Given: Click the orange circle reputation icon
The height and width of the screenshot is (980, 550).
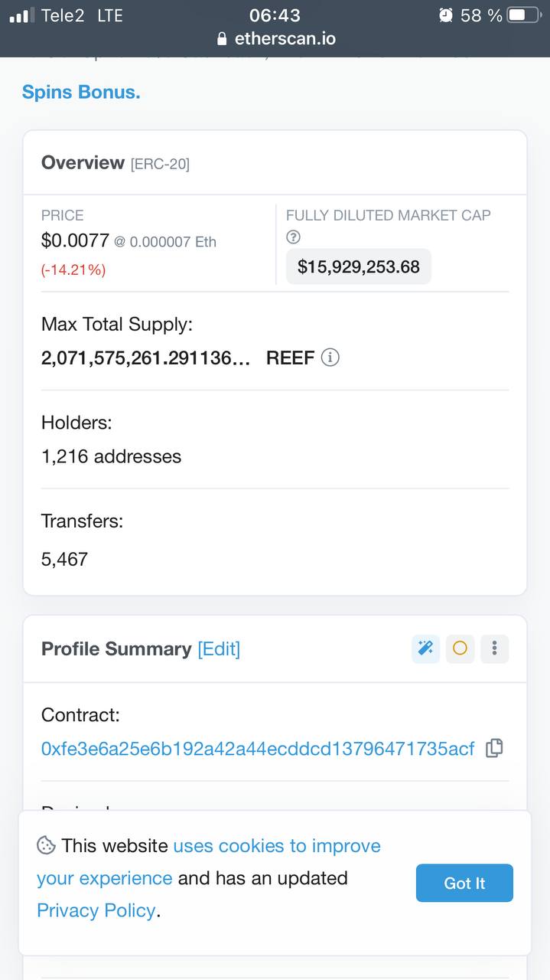Looking at the screenshot, I should coord(460,648).
